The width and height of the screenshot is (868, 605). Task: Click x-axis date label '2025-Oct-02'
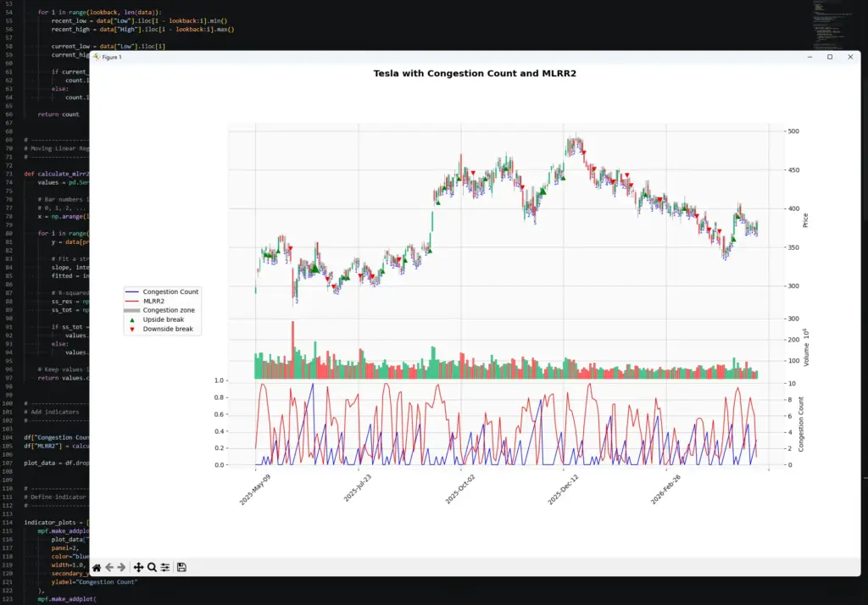(x=460, y=489)
